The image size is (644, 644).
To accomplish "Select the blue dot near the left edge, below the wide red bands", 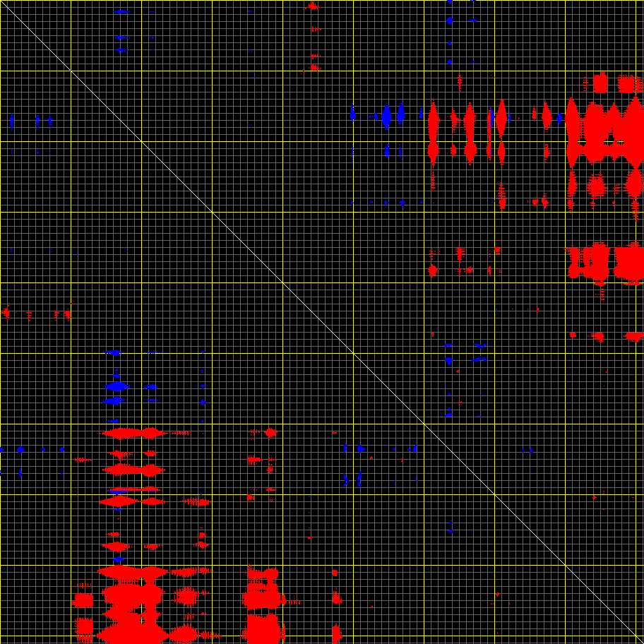I will 20,449.
